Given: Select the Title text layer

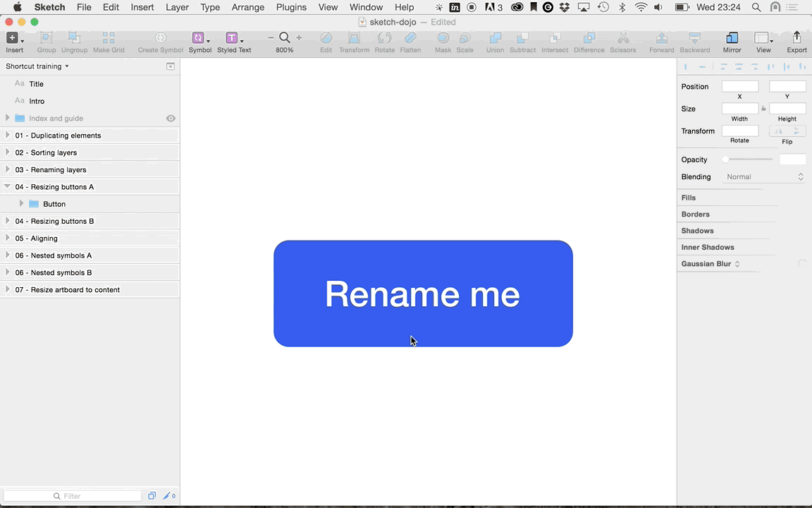Looking at the screenshot, I should [90, 83].
